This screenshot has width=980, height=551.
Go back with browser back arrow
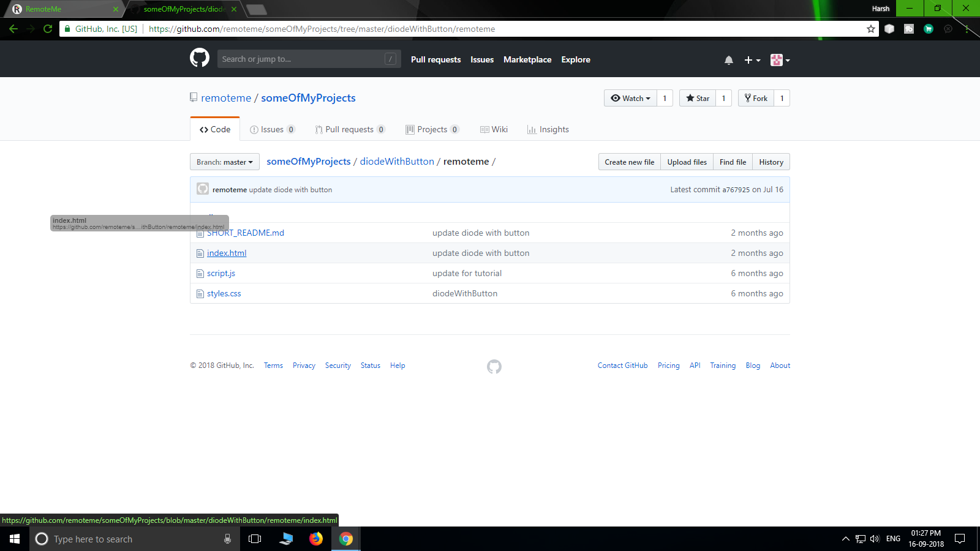(13, 29)
